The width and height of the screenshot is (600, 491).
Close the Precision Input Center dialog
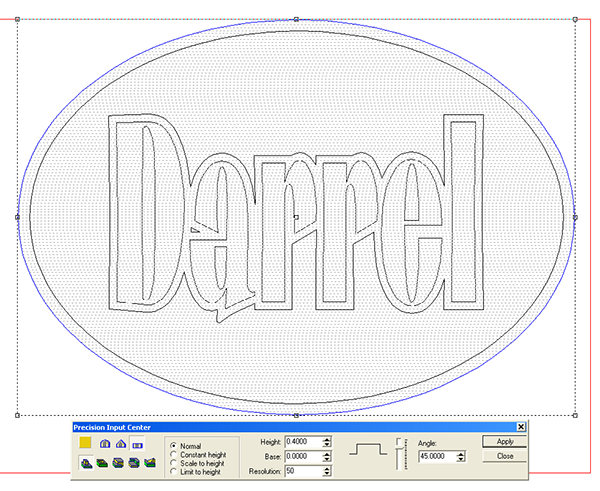click(521, 427)
